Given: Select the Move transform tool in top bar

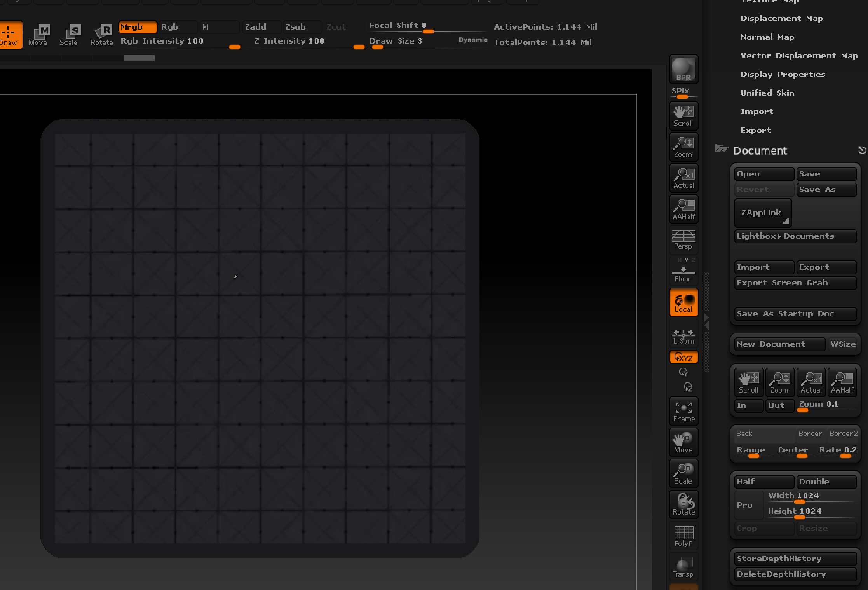Looking at the screenshot, I should (38, 35).
